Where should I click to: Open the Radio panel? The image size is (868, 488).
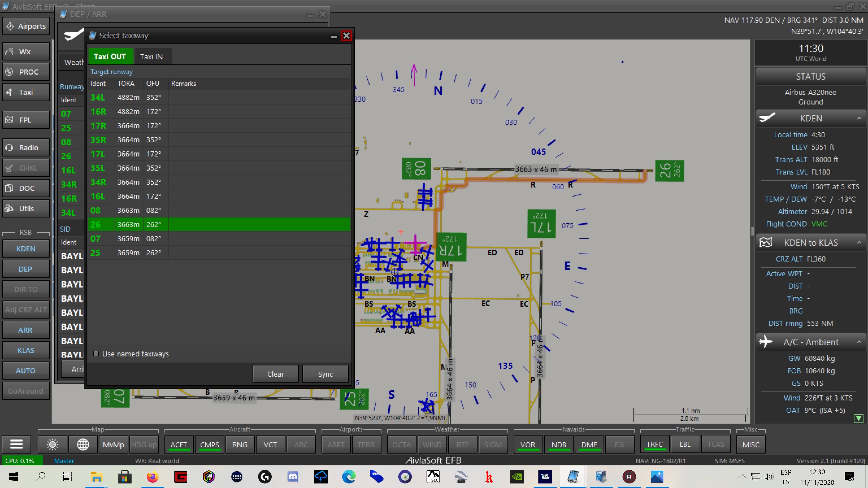click(26, 148)
